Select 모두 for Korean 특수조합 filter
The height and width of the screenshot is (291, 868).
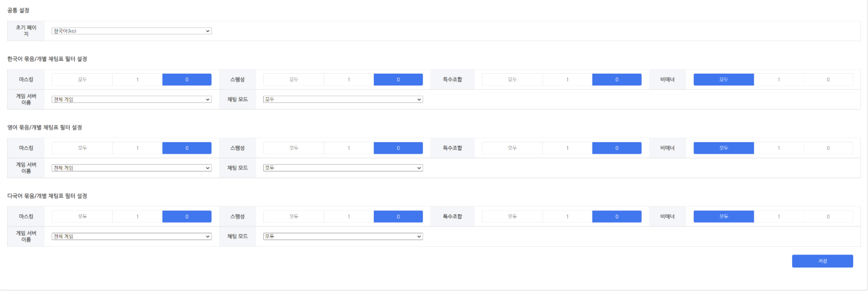(x=512, y=79)
